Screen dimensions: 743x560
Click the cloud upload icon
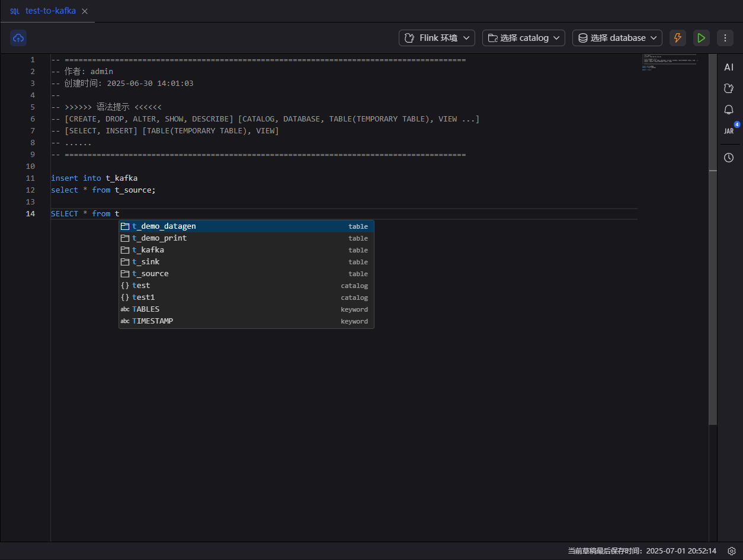point(18,38)
